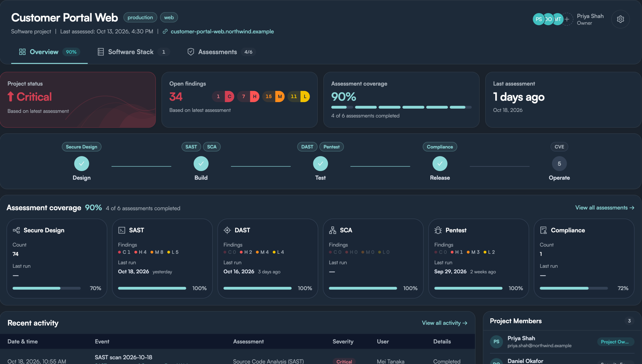This screenshot has height=364, width=642.
Task: Open the Operate stage circle showing 5
Action: [559, 164]
